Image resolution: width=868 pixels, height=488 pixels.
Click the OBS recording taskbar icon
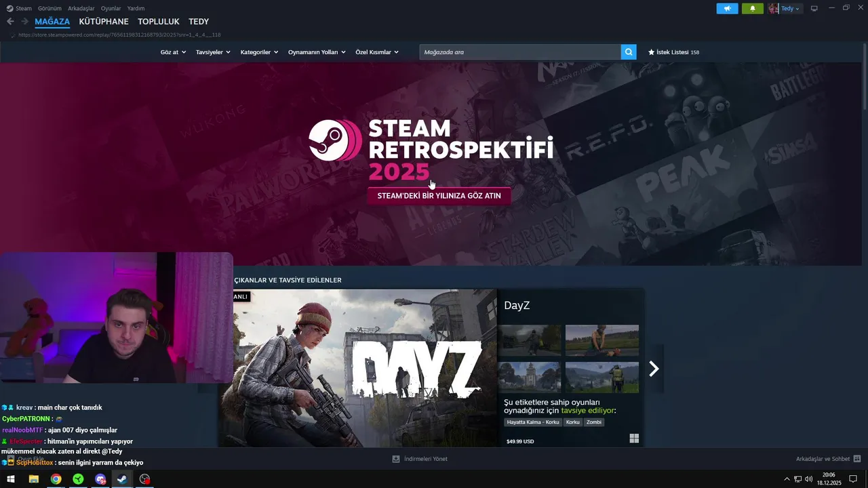[x=144, y=479]
